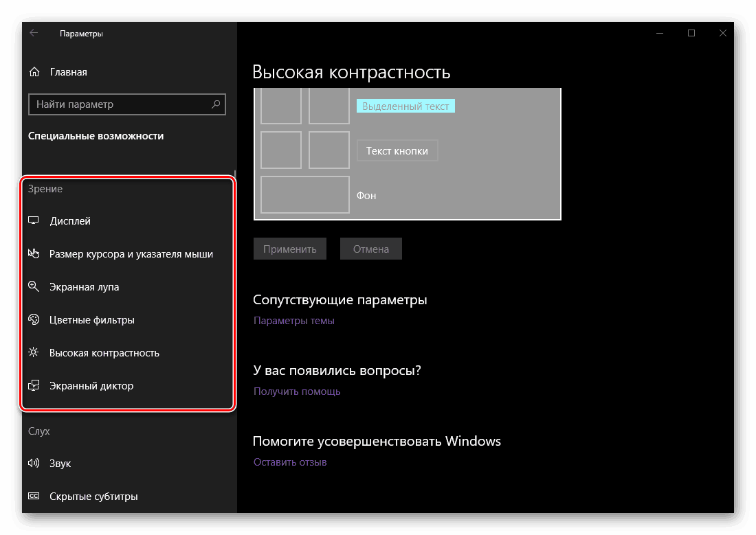The width and height of the screenshot is (756, 535).
Task: Click the Получить помощь link
Action: [x=297, y=391]
